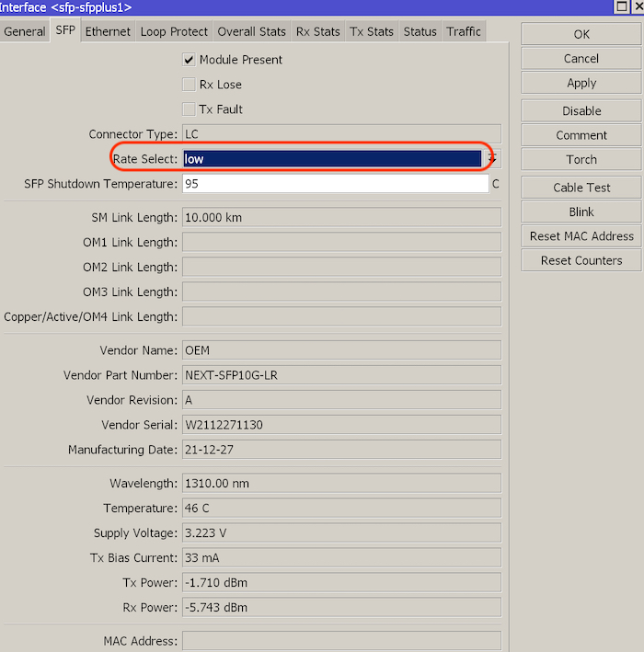The image size is (644, 652).
Task: Maximize the Interface window
Action: coord(622,6)
